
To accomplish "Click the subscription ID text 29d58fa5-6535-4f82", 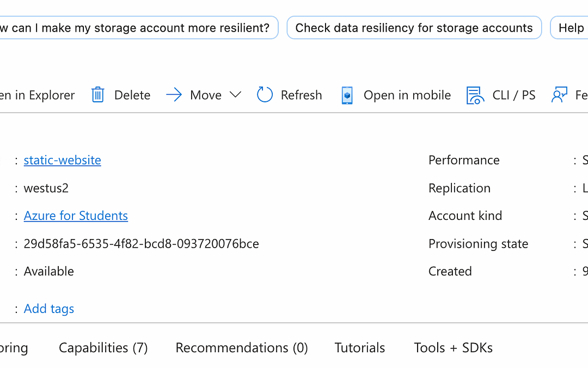I will coord(141,244).
